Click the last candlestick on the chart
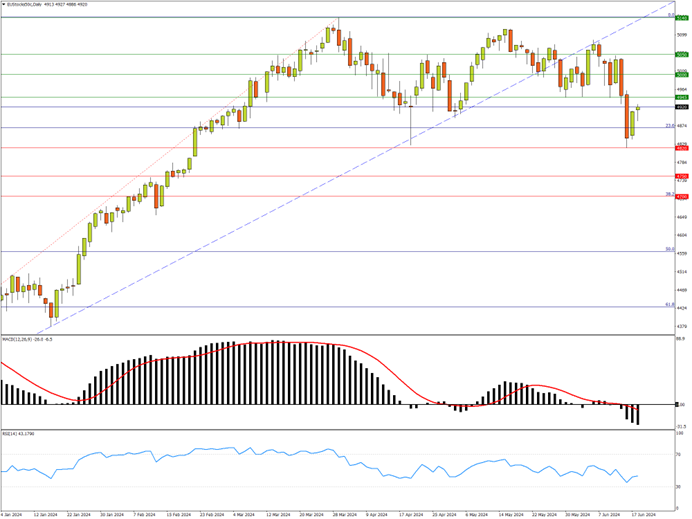The width and height of the screenshot is (692, 519). pos(638,108)
